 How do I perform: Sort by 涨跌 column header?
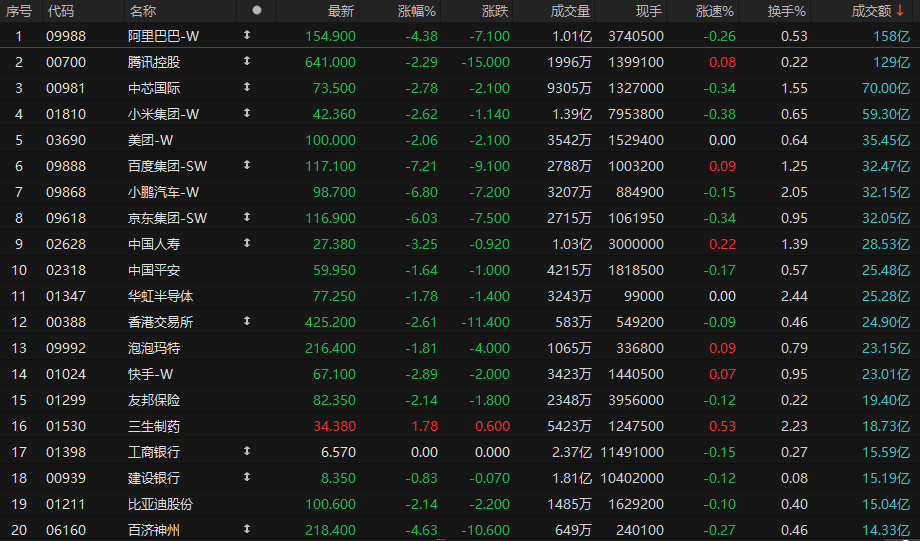(495, 11)
